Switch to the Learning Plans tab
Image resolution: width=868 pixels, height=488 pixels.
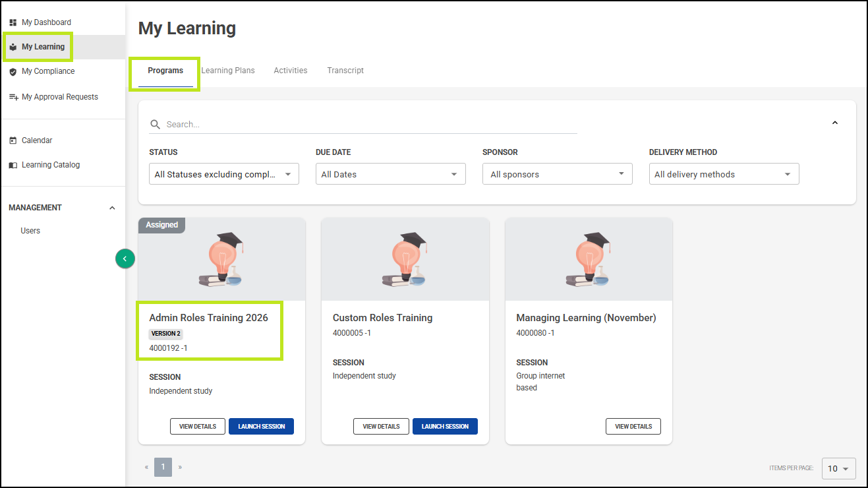228,71
